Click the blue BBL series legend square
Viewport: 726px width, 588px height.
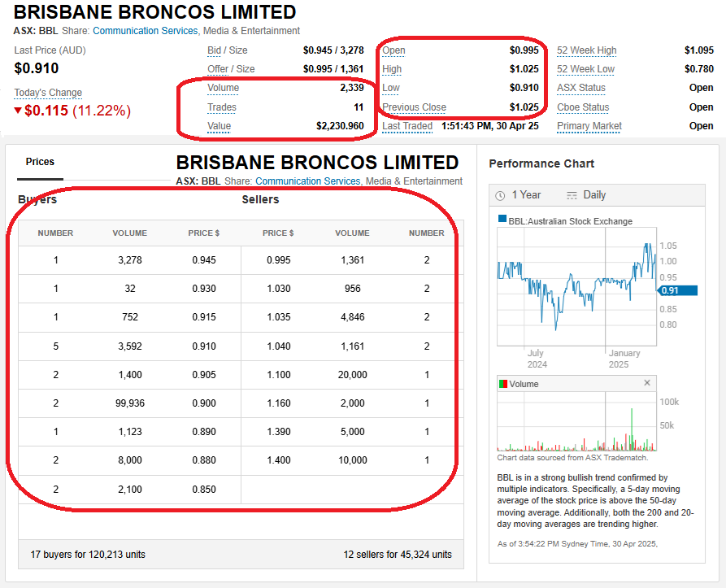pyautogui.click(x=502, y=220)
